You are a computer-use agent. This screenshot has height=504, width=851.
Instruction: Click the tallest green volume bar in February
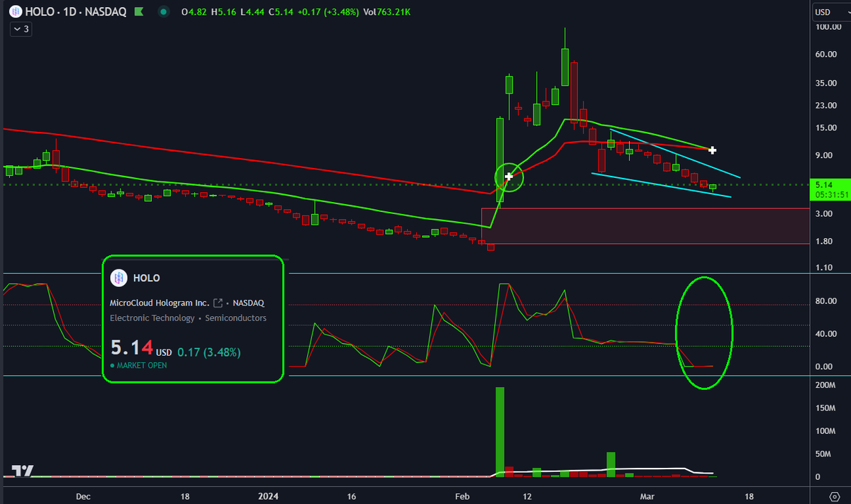[500, 432]
